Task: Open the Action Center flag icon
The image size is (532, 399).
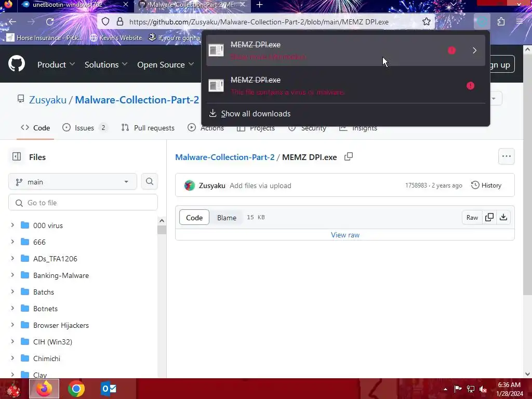Action: click(x=458, y=389)
